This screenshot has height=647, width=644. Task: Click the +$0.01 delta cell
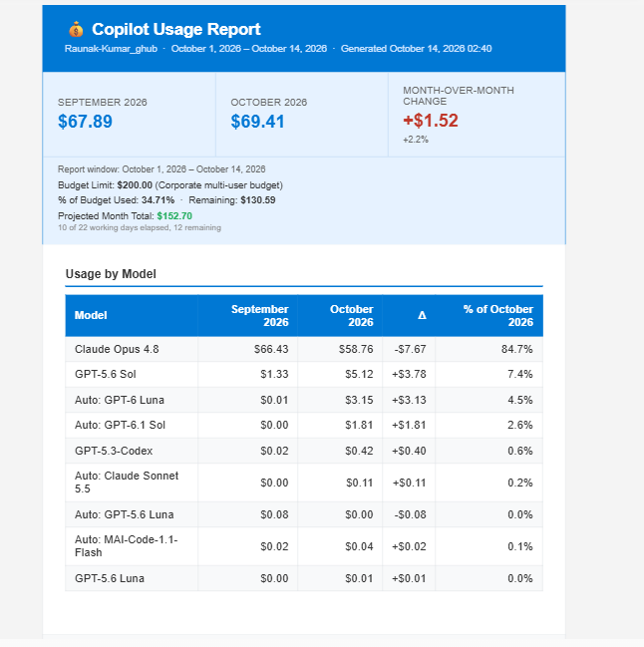(409, 578)
